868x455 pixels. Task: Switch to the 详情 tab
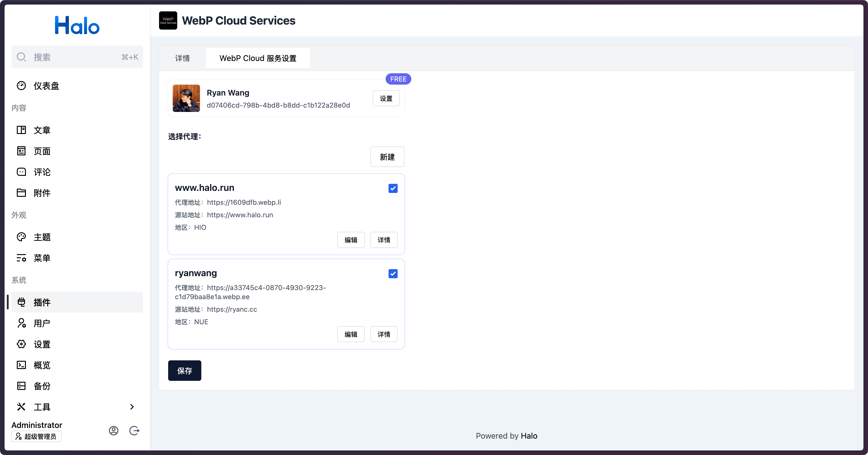[x=182, y=58]
